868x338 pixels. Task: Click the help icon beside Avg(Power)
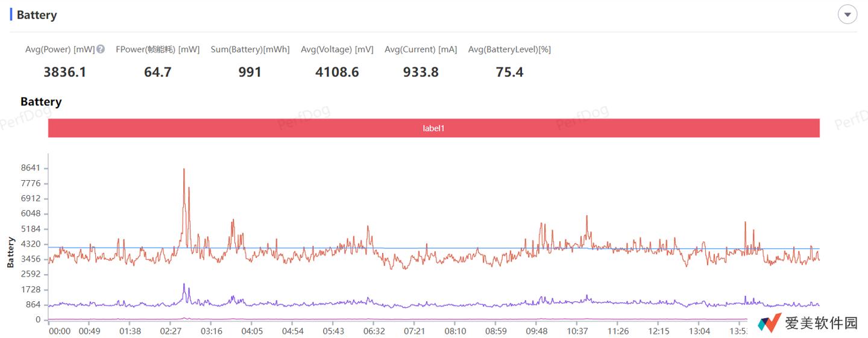tap(101, 49)
